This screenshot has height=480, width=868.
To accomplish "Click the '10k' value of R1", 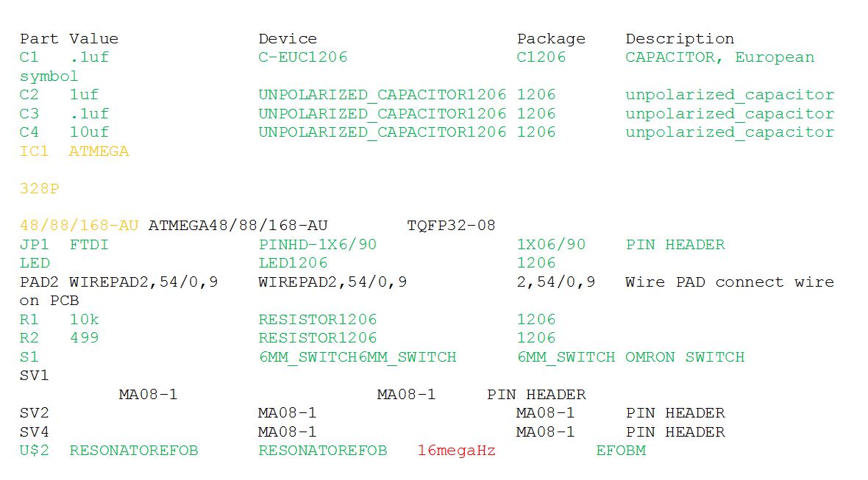I will click(x=84, y=320).
